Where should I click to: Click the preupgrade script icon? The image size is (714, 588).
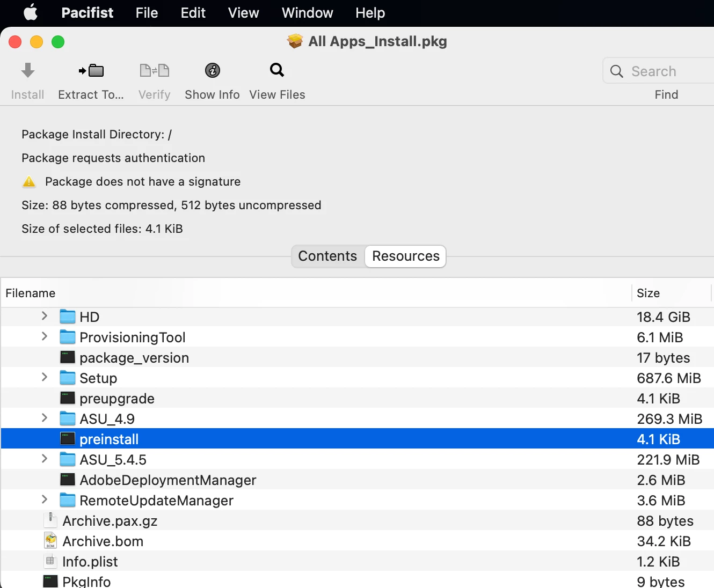click(x=68, y=398)
